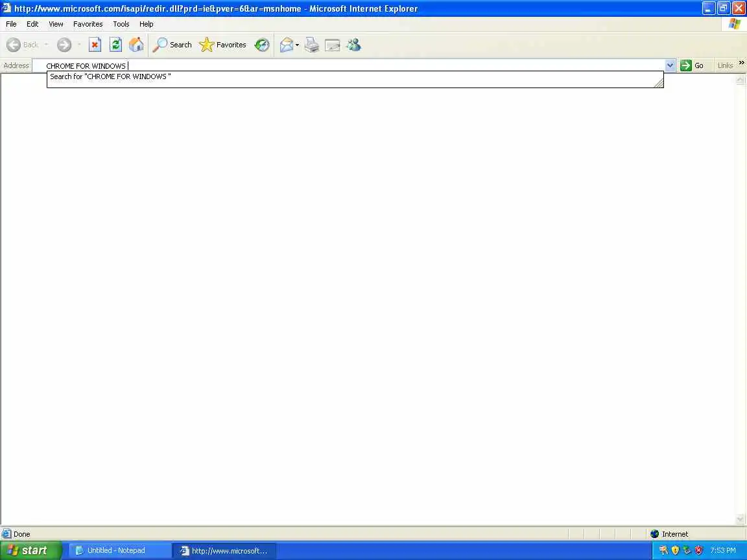Select the Internet Explorer taskbar button
Viewport: 747px width, 560px height.
click(x=224, y=550)
